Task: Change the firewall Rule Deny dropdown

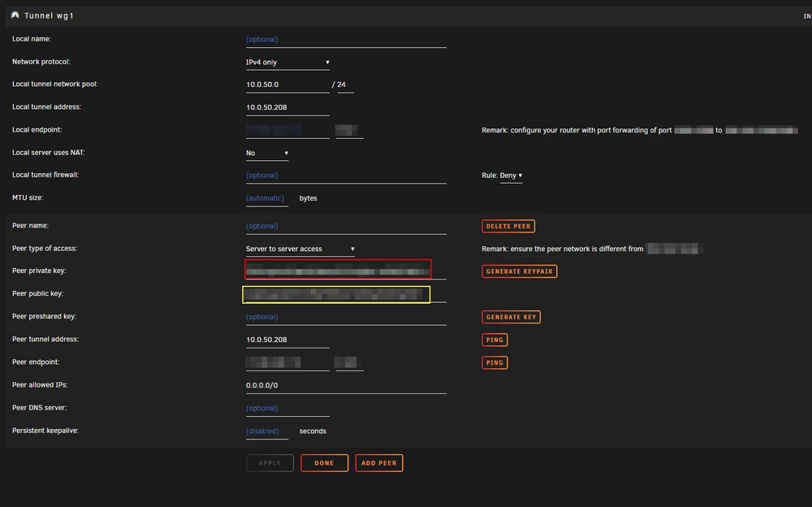Action: pos(511,175)
